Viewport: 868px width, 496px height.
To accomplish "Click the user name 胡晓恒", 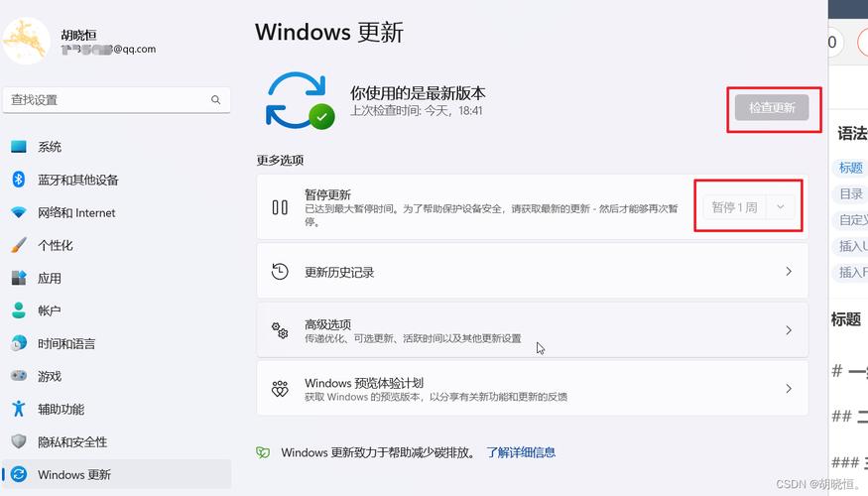I will coord(79,35).
